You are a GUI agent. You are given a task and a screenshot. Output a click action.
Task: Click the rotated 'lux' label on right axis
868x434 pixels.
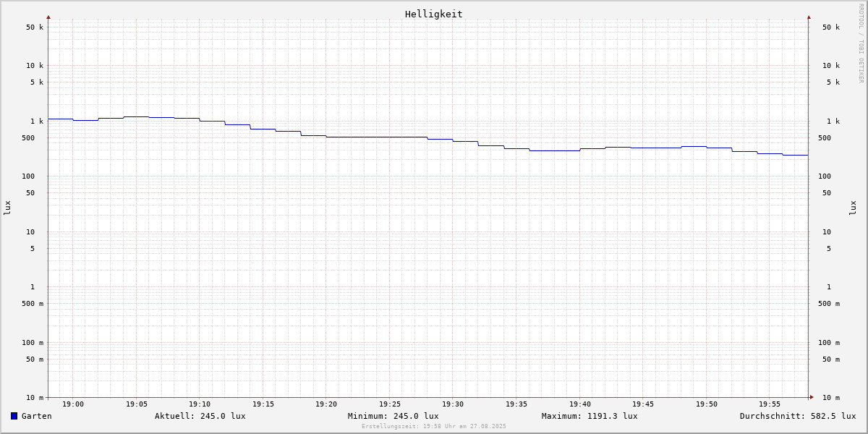[853, 208]
